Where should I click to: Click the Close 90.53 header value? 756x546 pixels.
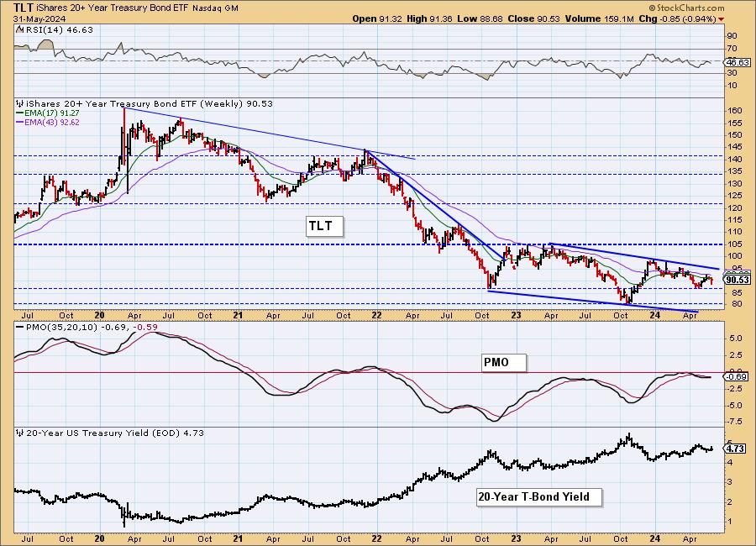533,18
